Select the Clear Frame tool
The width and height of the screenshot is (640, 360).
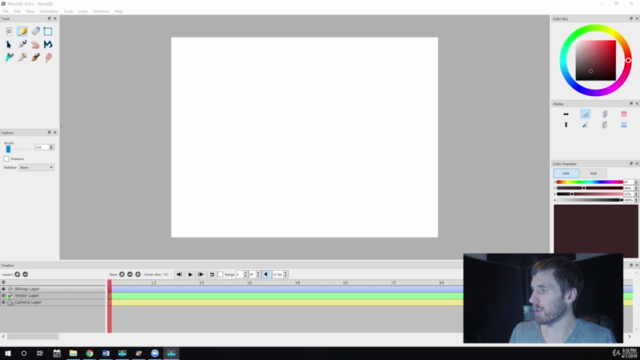[9, 31]
